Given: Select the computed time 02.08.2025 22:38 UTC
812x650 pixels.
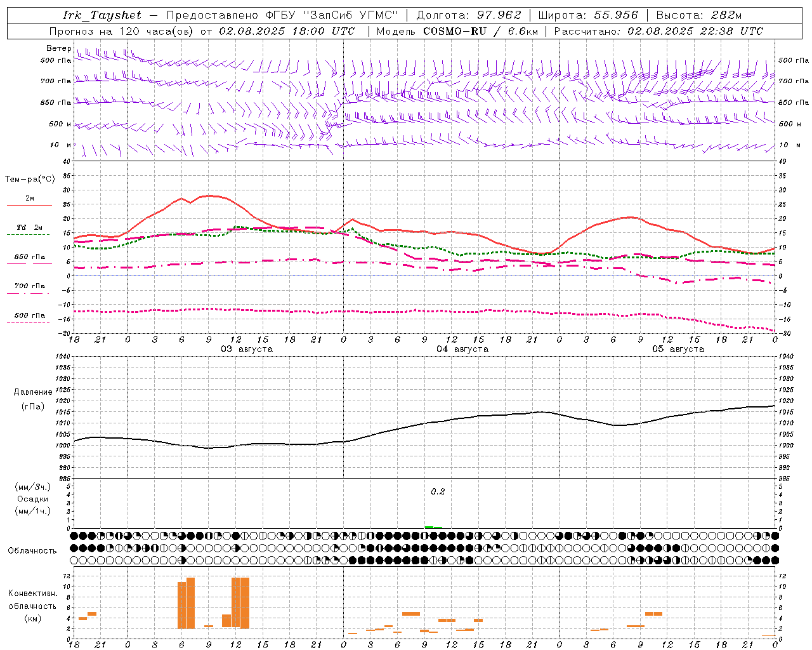Looking at the screenshot, I should click(695, 31).
